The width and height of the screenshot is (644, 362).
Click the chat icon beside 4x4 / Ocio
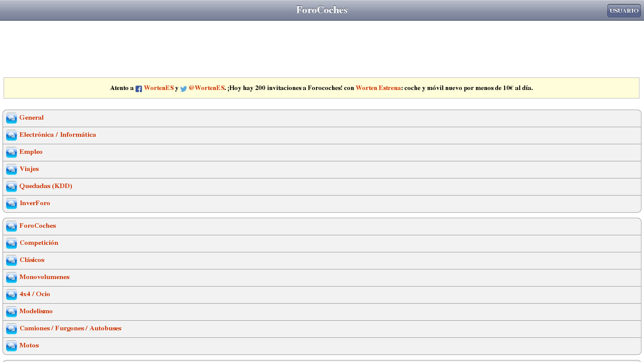(x=12, y=295)
